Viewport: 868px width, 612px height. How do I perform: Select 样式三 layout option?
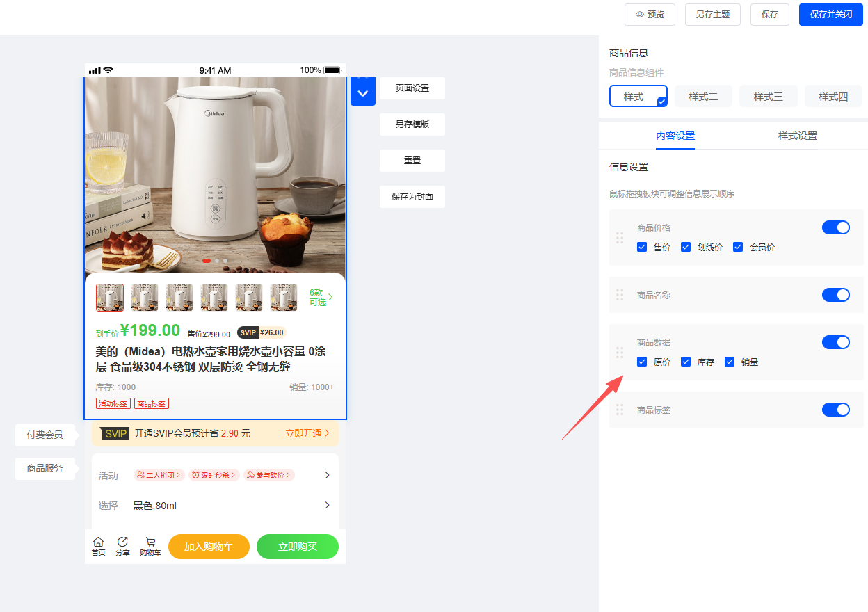(x=769, y=97)
